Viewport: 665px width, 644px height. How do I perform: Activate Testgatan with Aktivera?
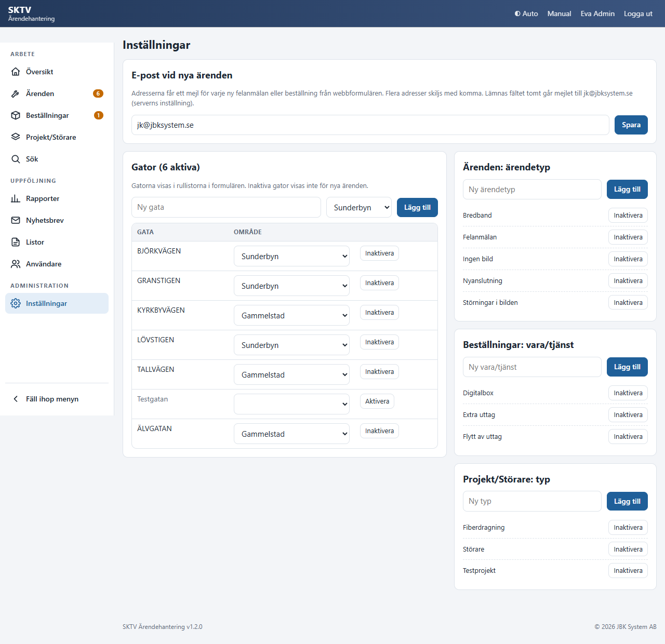tap(377, 401)
